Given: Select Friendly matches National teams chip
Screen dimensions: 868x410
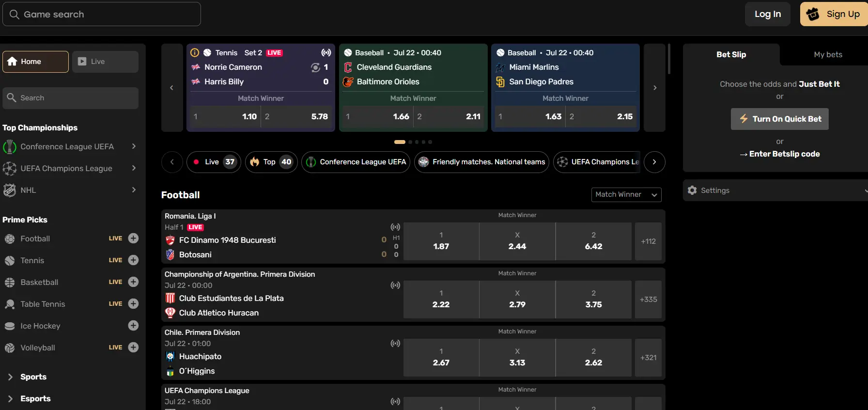Looking at the screenshot, I should [481, 162].
